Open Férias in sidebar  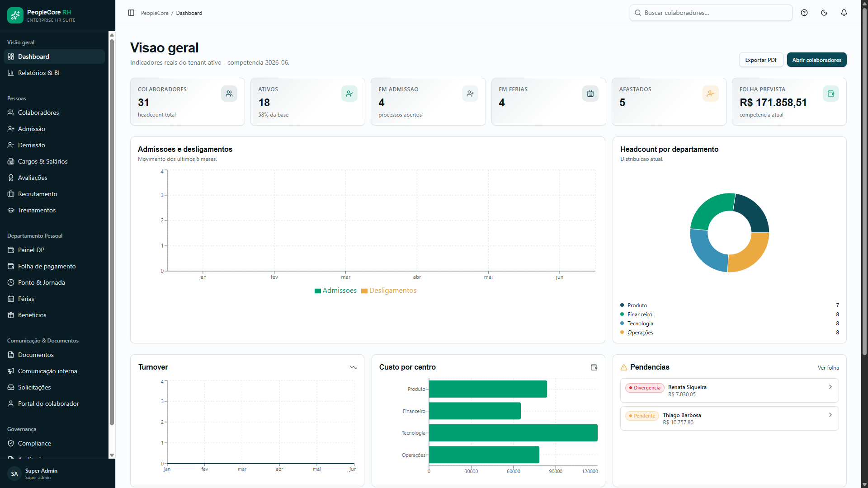[54, 299]
